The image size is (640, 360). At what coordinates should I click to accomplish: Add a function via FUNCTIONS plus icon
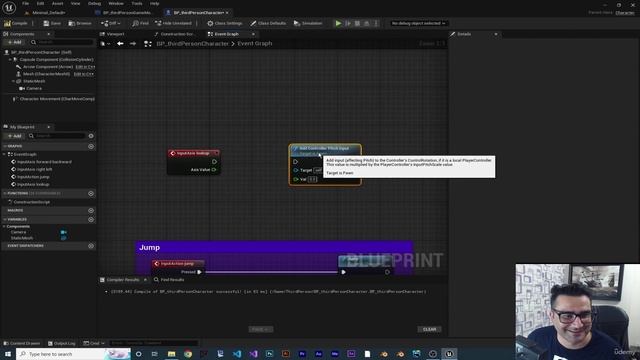coord(91,193)
